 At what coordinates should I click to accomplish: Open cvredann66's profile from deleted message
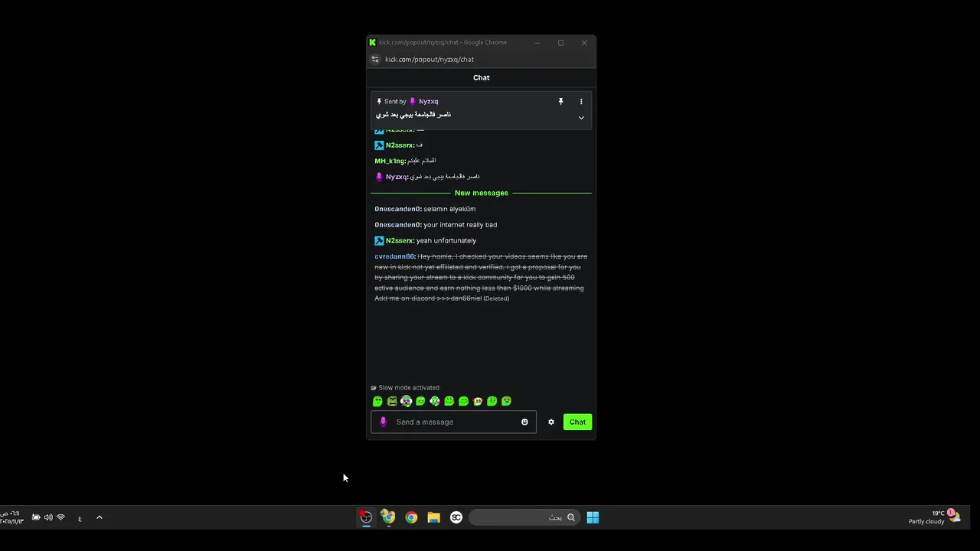pyautogui.click(x=395, y=256)
